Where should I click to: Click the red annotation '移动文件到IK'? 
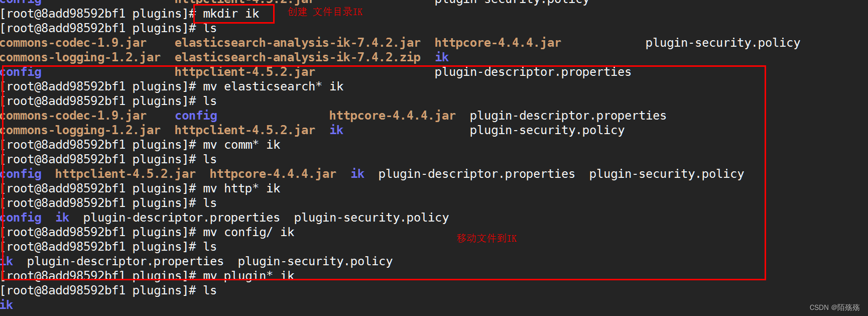pyautogui.click(x=486, y=238)
